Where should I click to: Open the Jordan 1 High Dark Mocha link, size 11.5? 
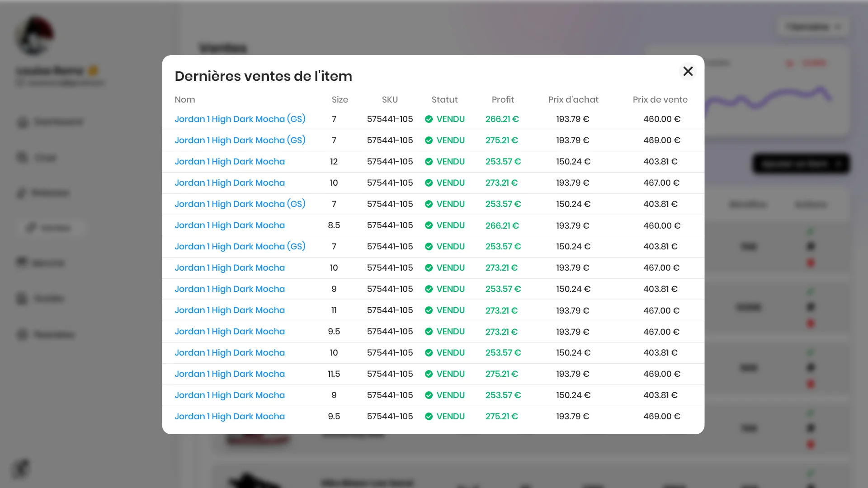(x=230, y=374)
